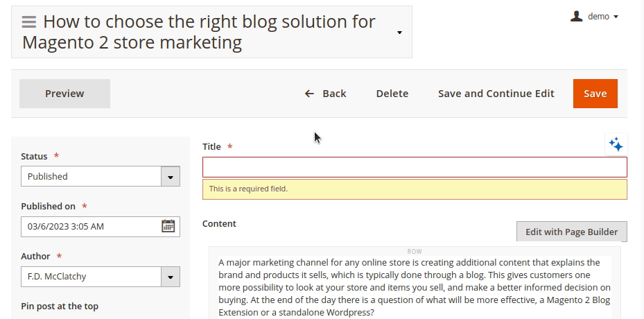Screen dimensions: 644x319
Task: Click the demo user avatar icon
Action: point(576,16)
